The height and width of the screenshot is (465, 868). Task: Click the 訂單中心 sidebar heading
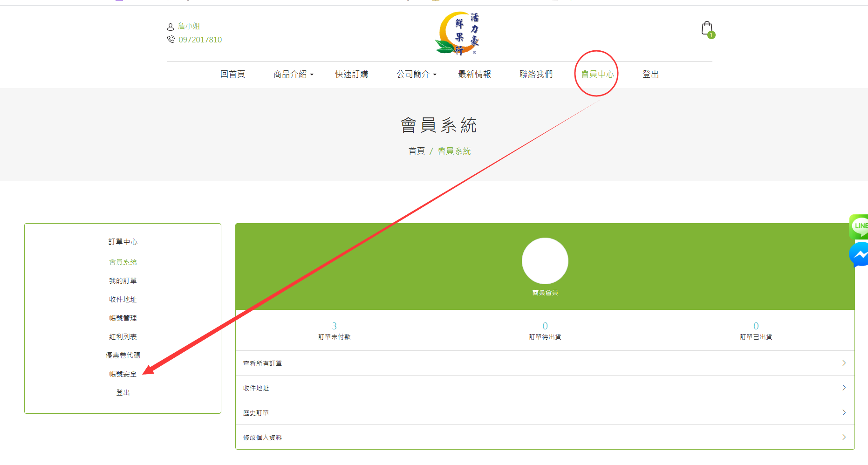point(123,242)
